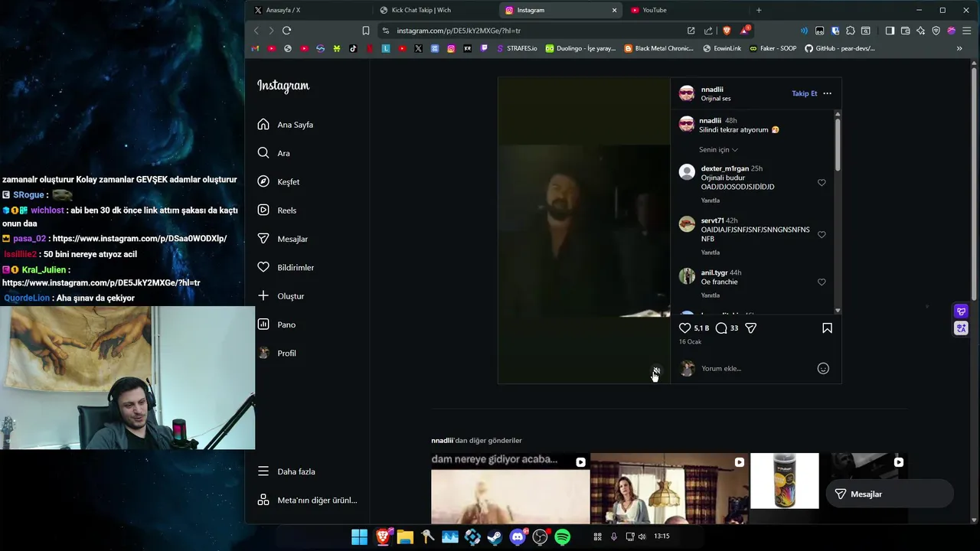Open the Duolingo bookmark

pos(580,48)
